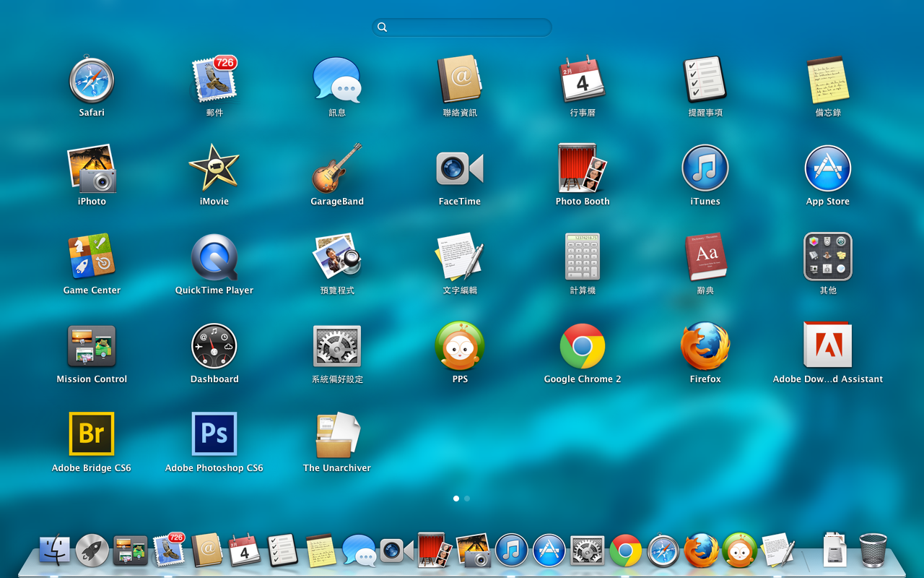Launch Game Center
Viewport: 924px width, 578px height.
[x=92, y=257]
